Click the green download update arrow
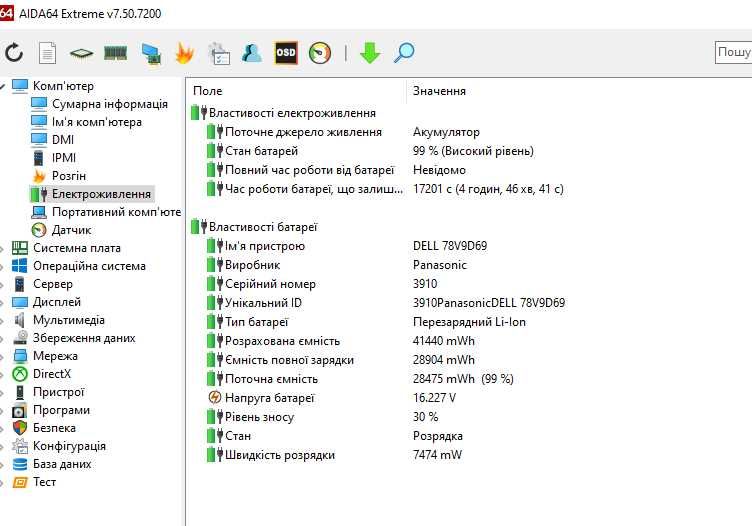The image size is (752, 526). [370, 53]
